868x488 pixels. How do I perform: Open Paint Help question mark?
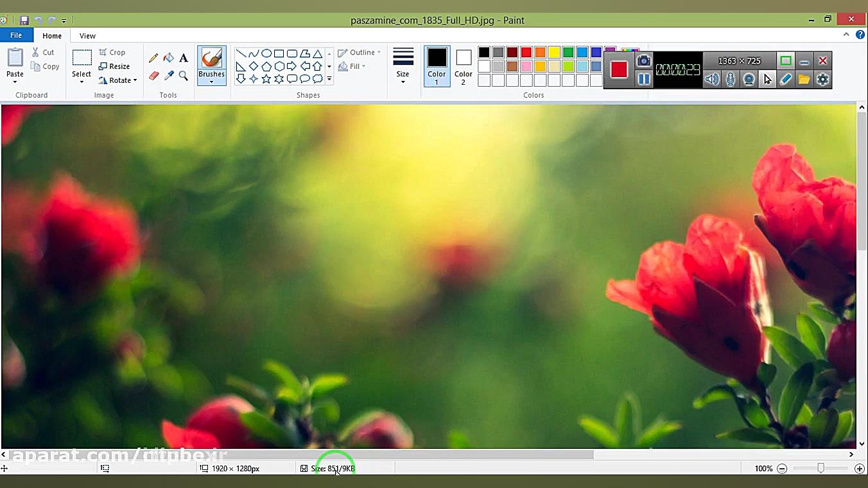pyautogui.click(x=860, y=35)
